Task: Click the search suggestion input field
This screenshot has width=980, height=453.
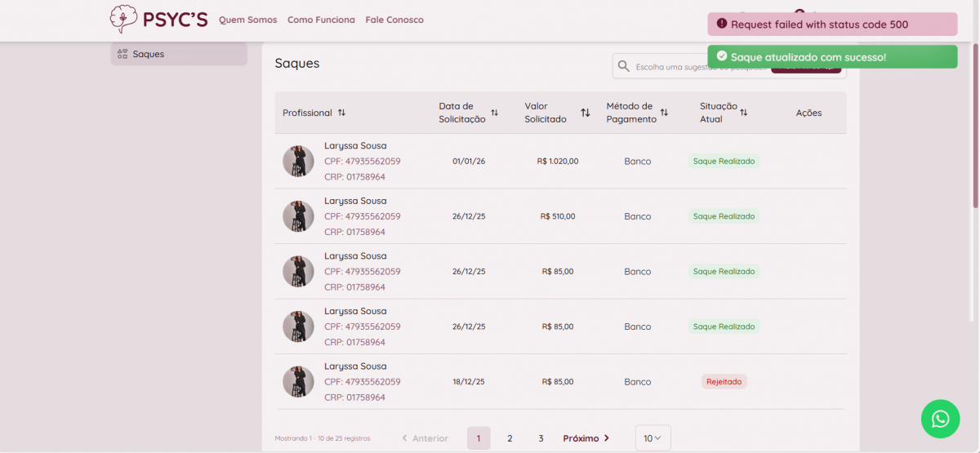Action: [698, 67]
